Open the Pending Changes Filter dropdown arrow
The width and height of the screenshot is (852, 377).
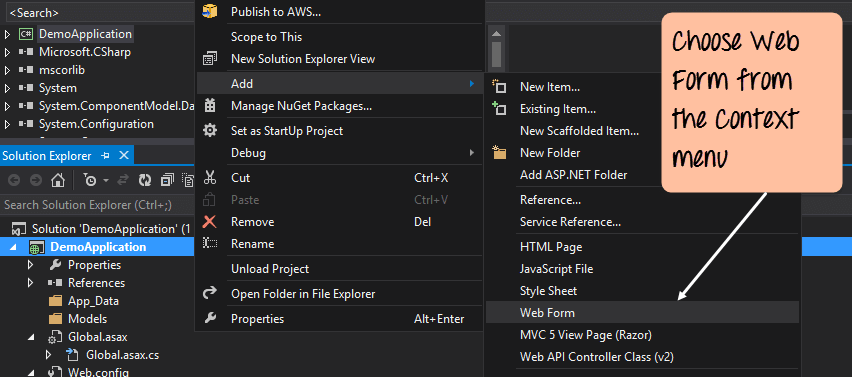(x=105, y=180)
